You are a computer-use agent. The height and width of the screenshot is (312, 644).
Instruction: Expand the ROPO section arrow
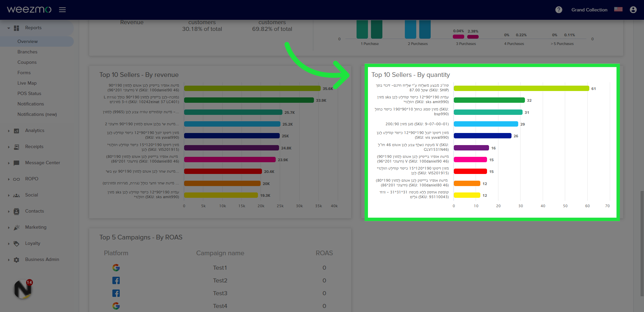tap(9, 179)
